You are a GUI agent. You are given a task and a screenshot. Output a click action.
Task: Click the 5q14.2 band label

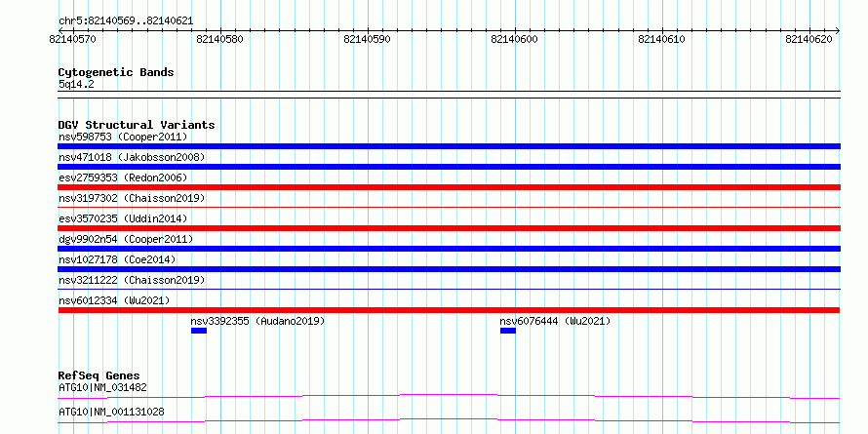coord(76,84)
